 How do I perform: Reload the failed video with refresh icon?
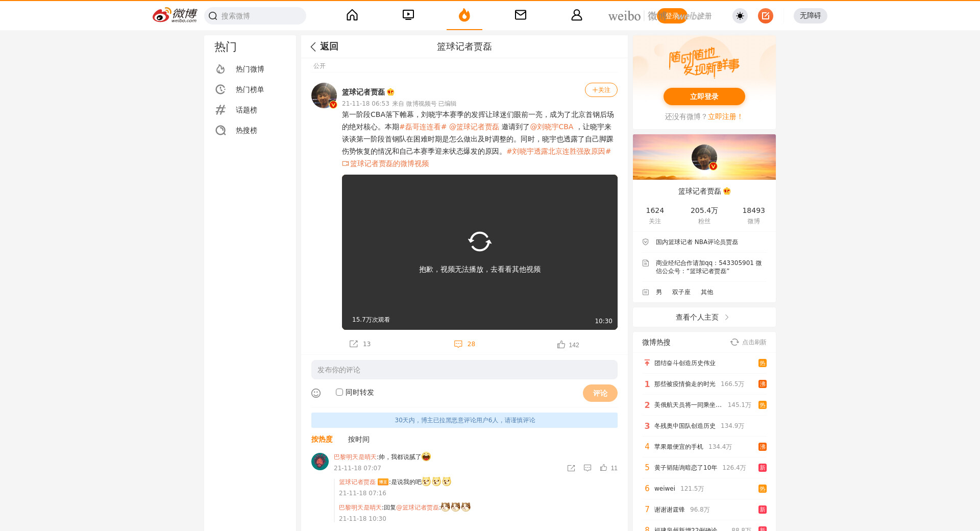pos(479,242)
